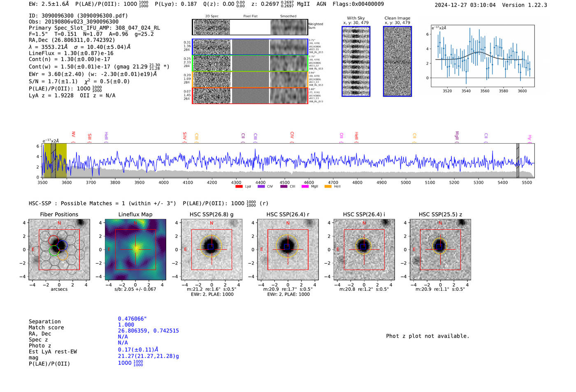Click the magenta MgII legend swatch
The image size is (576, 392).
(305, 187)
